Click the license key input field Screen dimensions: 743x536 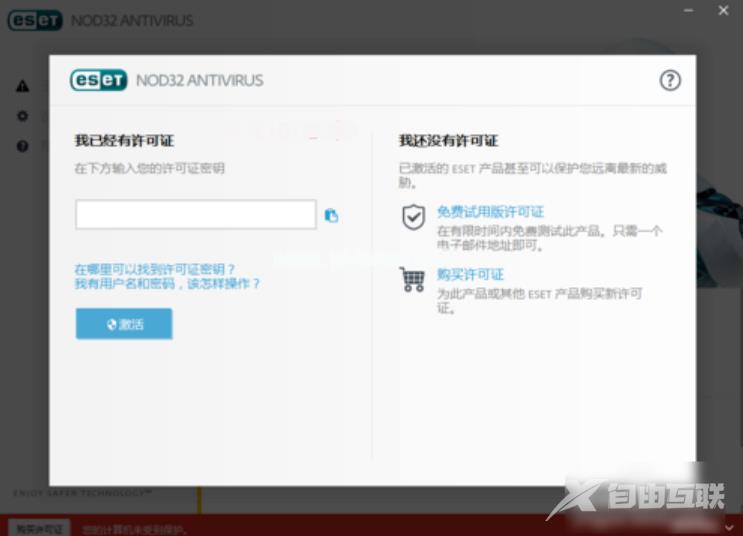tap(196, 215)
